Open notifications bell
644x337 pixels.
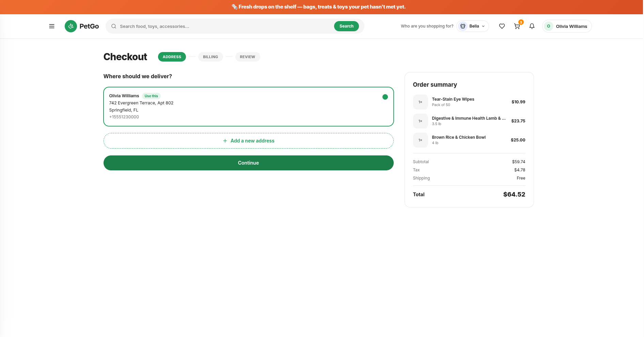point(532,26)
